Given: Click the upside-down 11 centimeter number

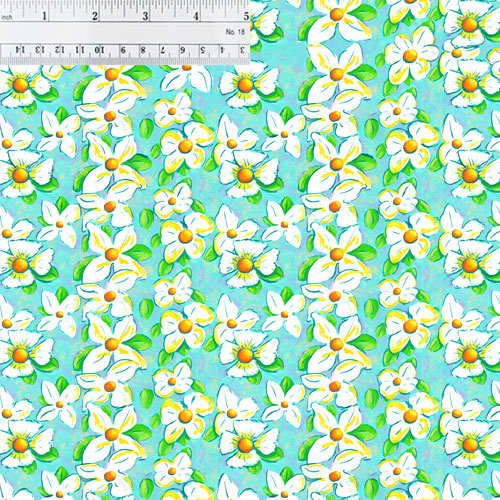Looking at the screenshot, I should (x=80, y=50).
